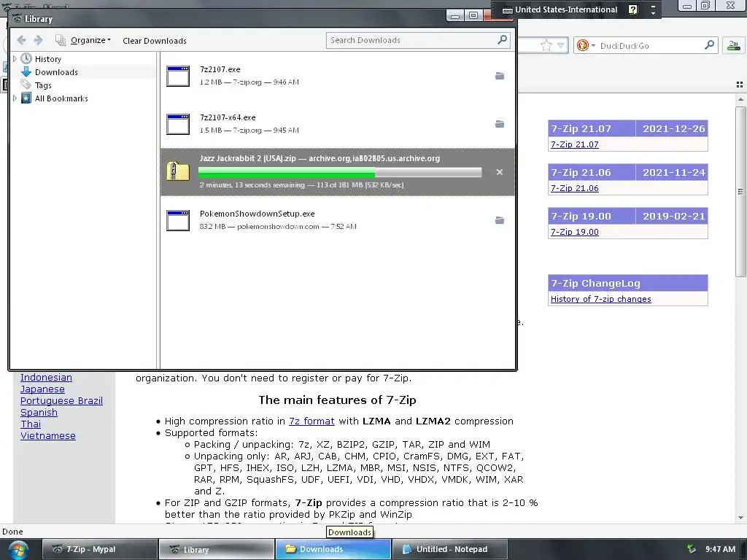Select the PokemonShowdownSetup.exe file name
The width and height of the screenshot is (747, 560).
coord(258,214)
